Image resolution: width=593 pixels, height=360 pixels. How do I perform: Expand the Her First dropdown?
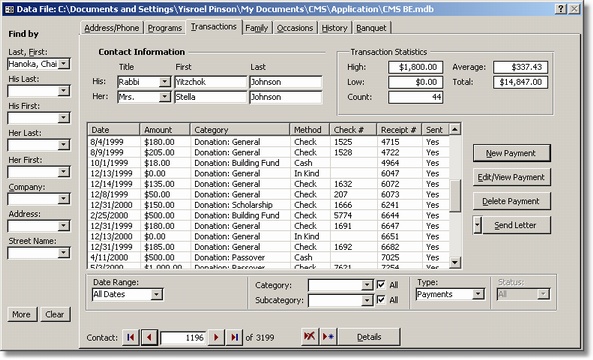click(x=64, y=172)
